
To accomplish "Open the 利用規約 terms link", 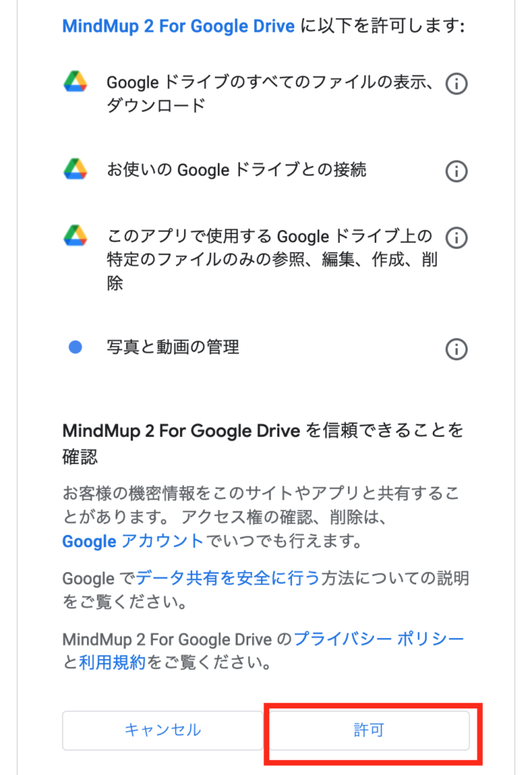I will coord(112,662).
